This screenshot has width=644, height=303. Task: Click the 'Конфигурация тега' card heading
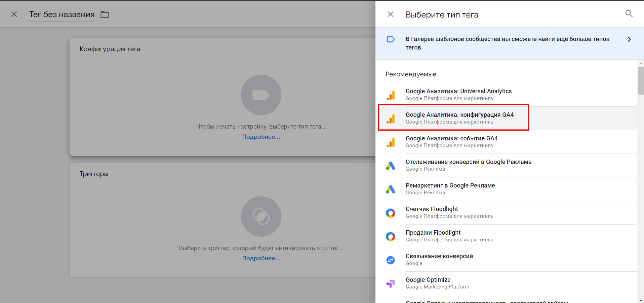pyautogui.click(x=110, y=49)
